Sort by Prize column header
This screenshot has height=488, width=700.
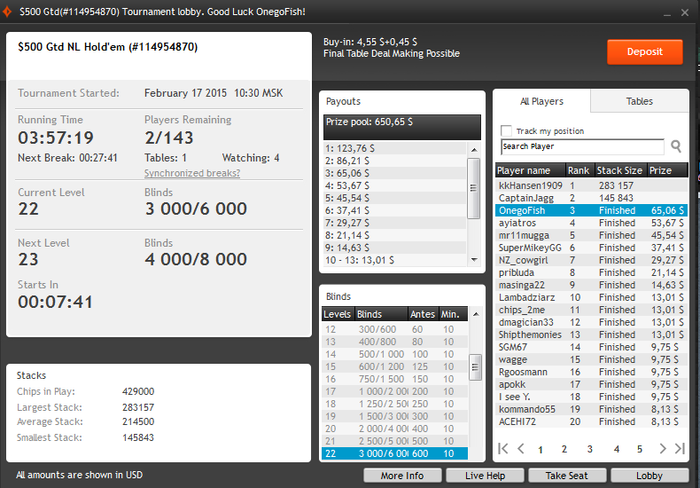(x=667, y=170)
